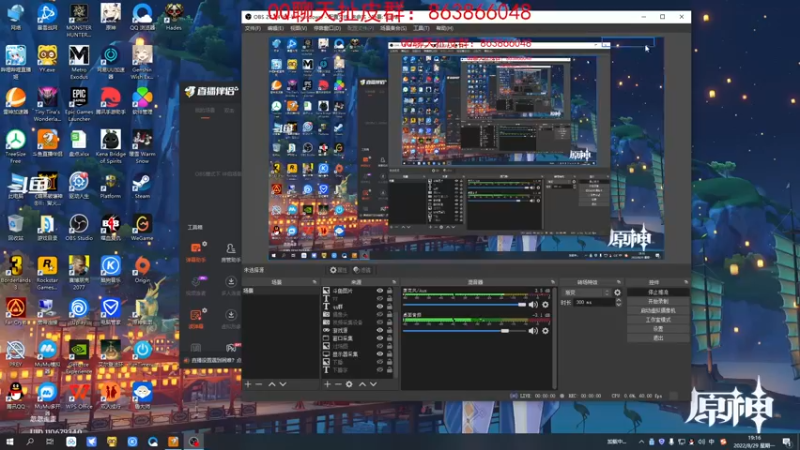Toggle visibility of 显示器采集 source
This screenshot has width=800, height=450.
380,354
